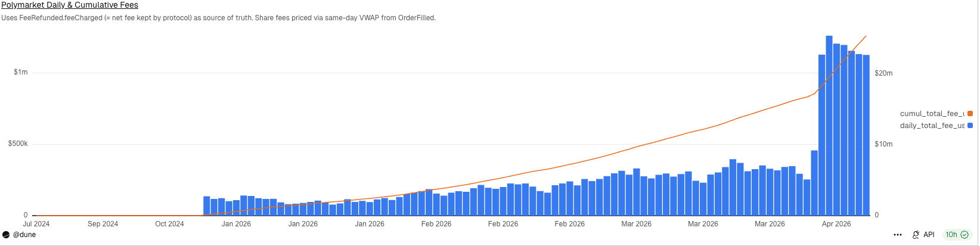Open the @dune author profile link
Screen dimensions: 980x246
pyautogui.click(x=24, y=235)
